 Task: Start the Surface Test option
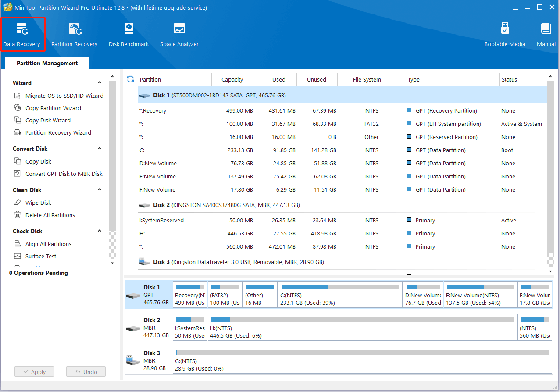pos(41,256)
